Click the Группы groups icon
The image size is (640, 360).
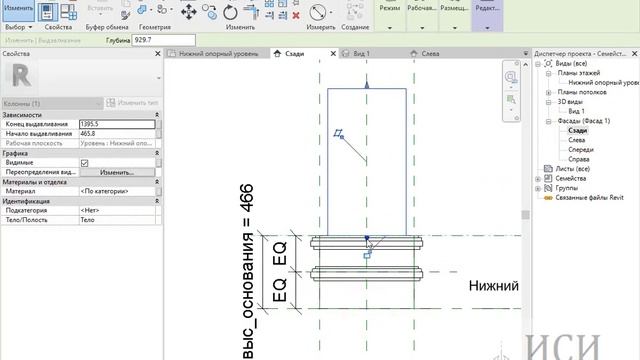[548, 188]
